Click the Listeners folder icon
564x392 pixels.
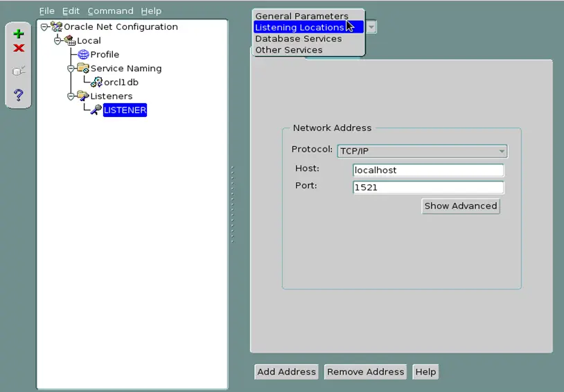(x=83, y=96)
